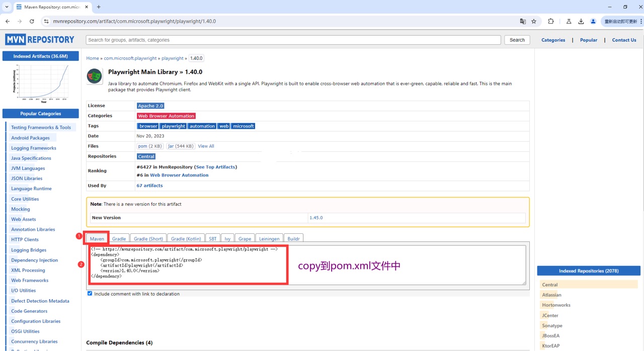
Task: Open site information icon in address bar
Action: (46, 21)
